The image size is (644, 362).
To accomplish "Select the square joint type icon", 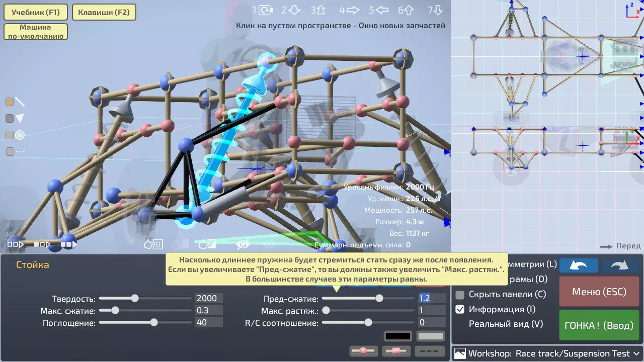I will [396, 351].
